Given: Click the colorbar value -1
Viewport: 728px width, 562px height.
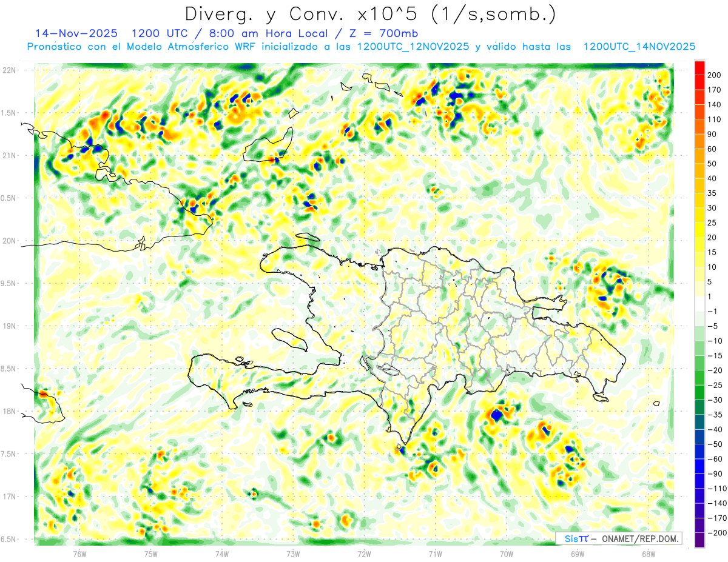Looking at the screenshot, I should 713,312.
